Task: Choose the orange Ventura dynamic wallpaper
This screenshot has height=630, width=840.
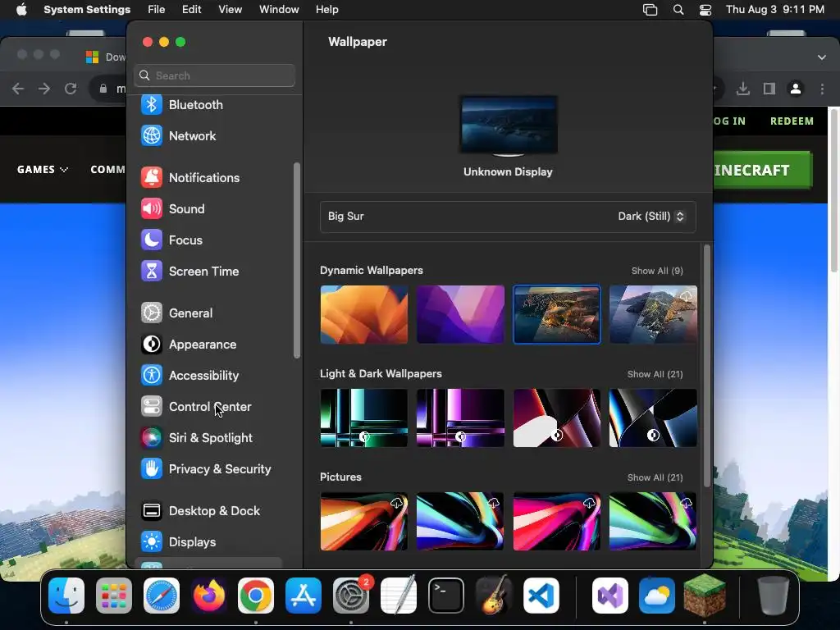Action: [x=363, y=314]
